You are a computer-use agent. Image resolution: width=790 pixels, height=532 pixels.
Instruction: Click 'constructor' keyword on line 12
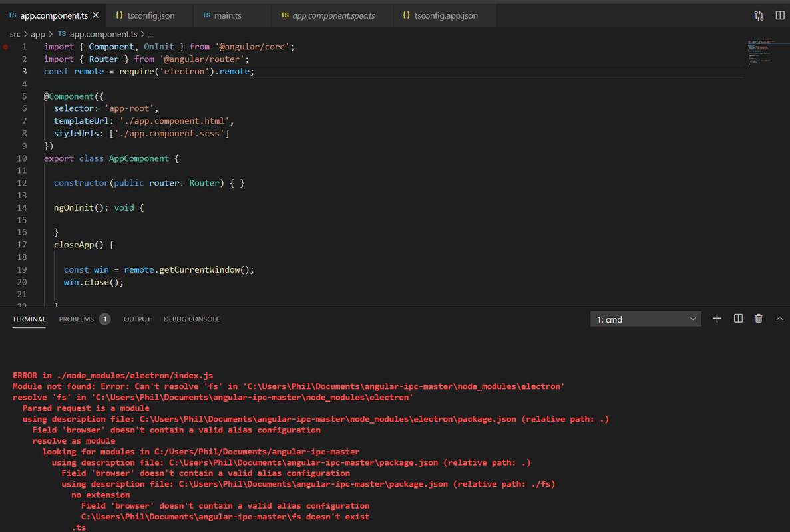point(81,183)
